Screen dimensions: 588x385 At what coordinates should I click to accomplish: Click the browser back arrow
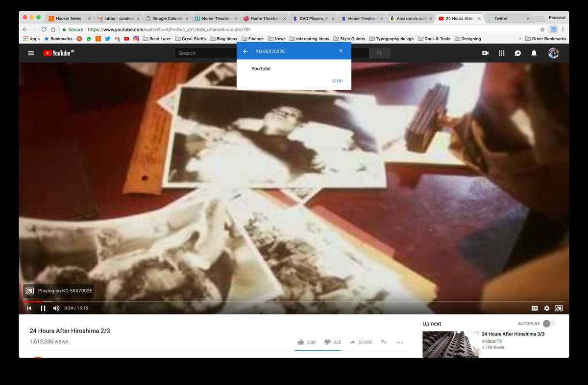click(25, 29)
